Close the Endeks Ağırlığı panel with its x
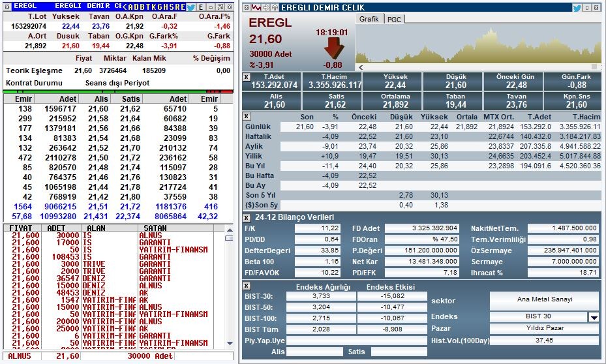Image resolution: width=606 pixels, height=364 pixels. tap(246, 286)
